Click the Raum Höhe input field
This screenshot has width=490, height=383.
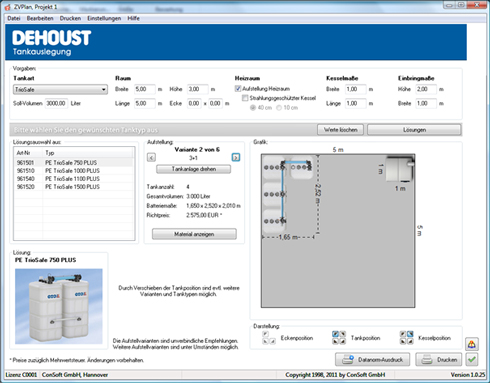tap(198, 89)
